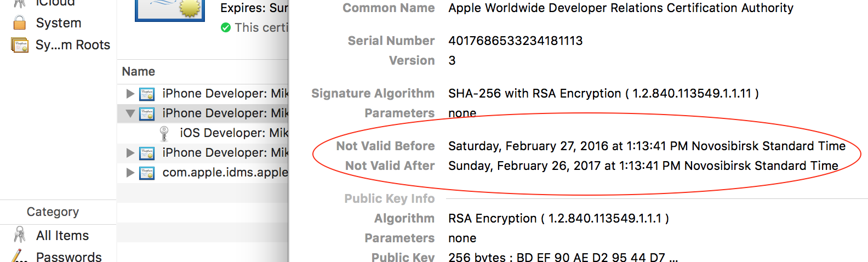Expand the first iPhone Developer certificate

click(130, 94)
